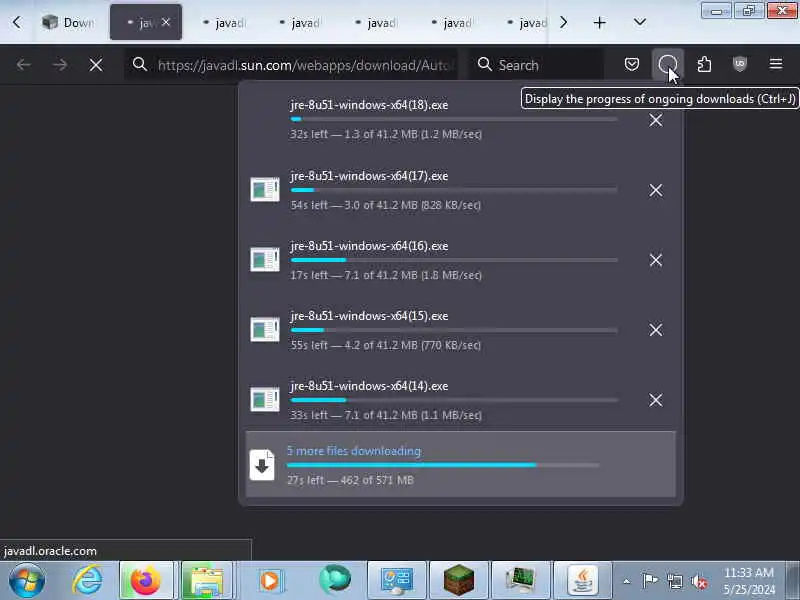The height and width of the screenshot is (600, 800).
Task: Show hidden system tray icons arrow
Action: [627, 581]
